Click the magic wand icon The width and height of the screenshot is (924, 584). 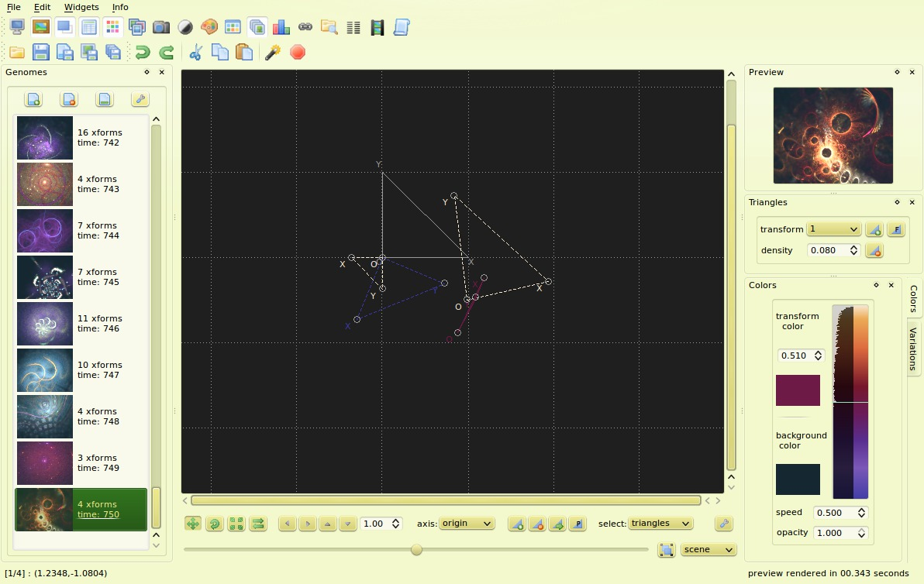[x=273, y=52]
